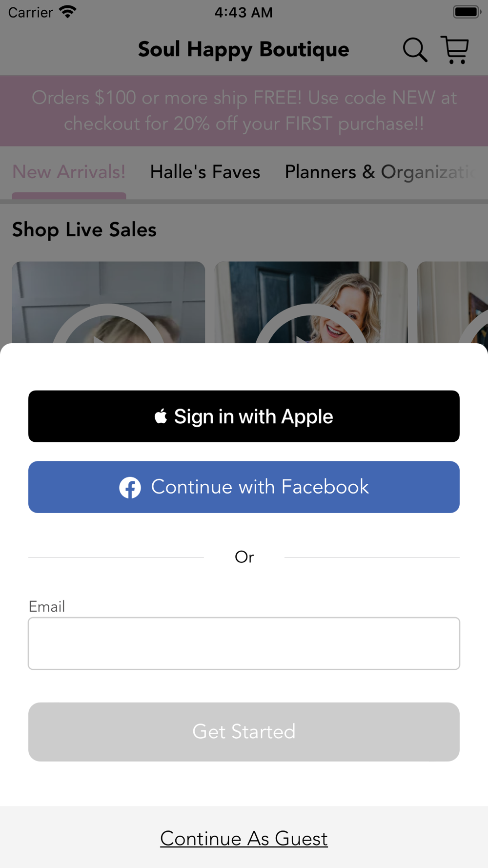Tap the Apple logo on sign-in button
Viewport: 488px width, 868px height.
(161, 416)
